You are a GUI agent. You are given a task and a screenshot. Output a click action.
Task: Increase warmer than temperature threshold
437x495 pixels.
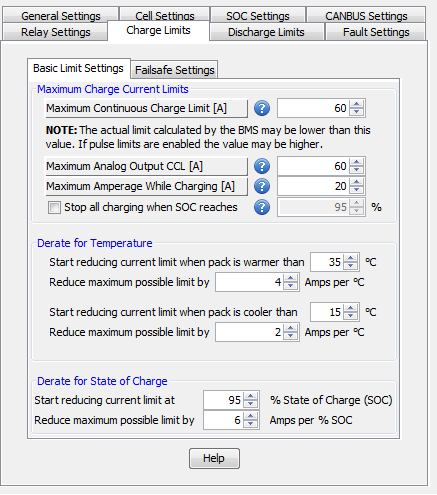pos(351,258)
